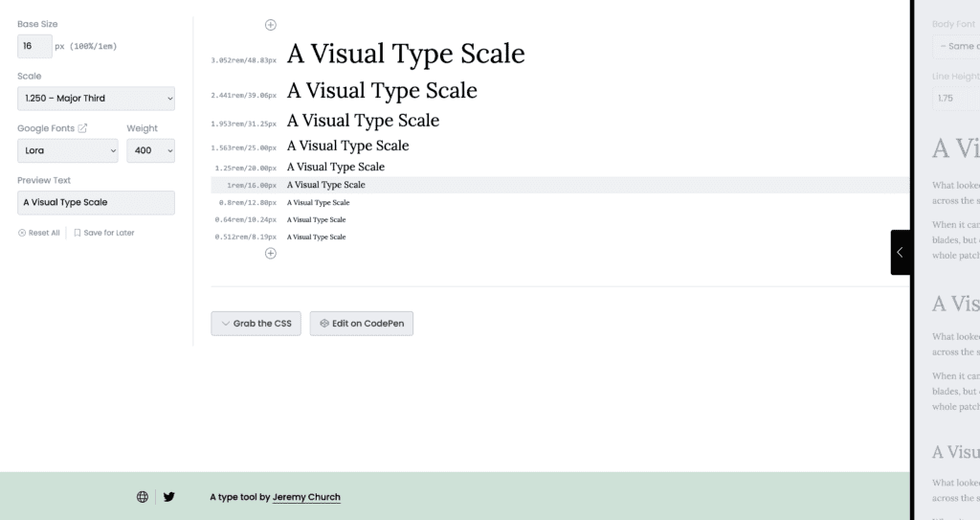Focus the Base Size input field

[x=34, y=46]
